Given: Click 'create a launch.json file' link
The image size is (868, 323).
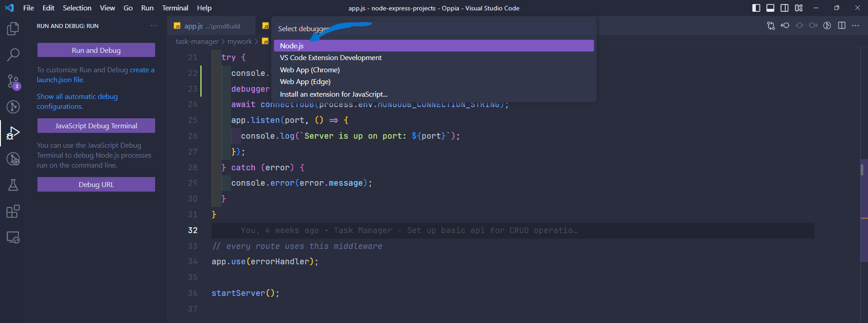Looking at the screenshot, I should [x=142, y=70].
